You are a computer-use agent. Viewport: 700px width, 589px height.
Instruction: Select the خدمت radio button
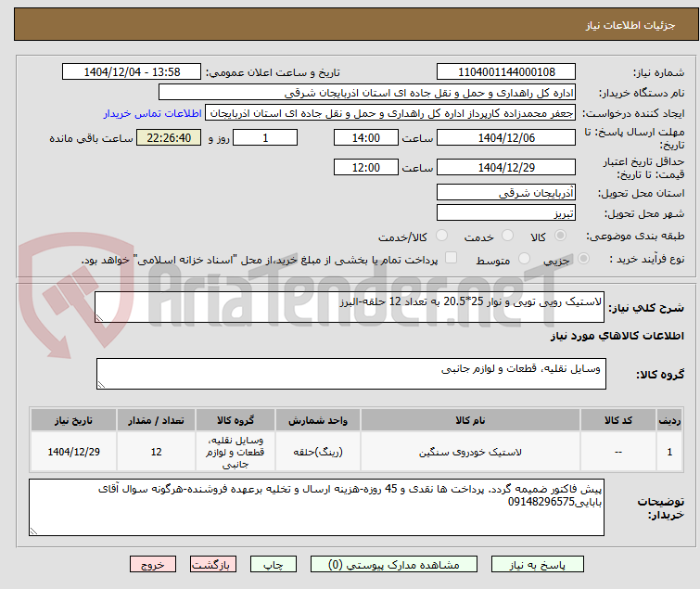coord(507,236)
